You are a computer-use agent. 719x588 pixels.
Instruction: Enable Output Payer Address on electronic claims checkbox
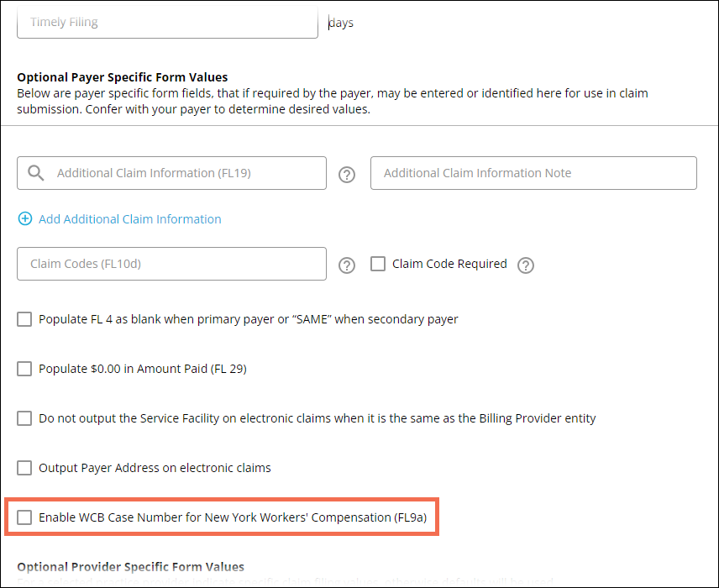[24, 468]
